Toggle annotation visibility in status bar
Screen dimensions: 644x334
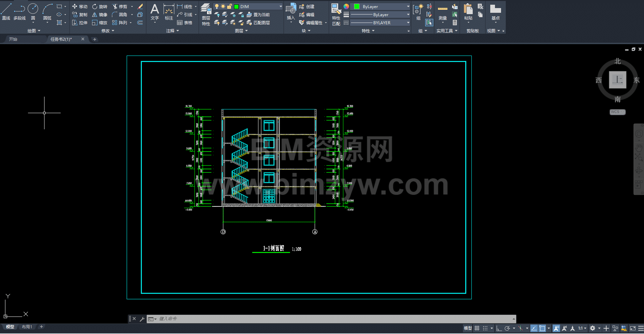(x=556, y=328)
